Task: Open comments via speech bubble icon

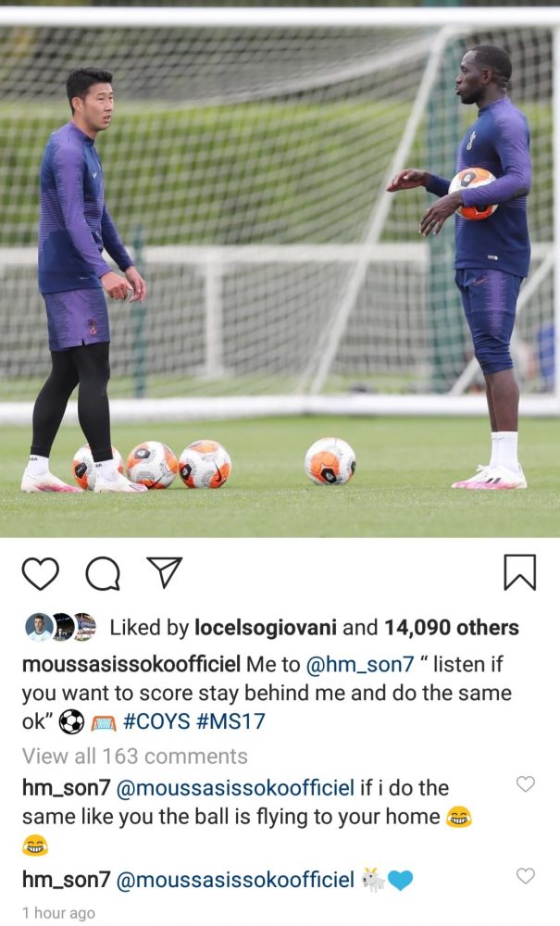Action: click(x=103, y=573)
